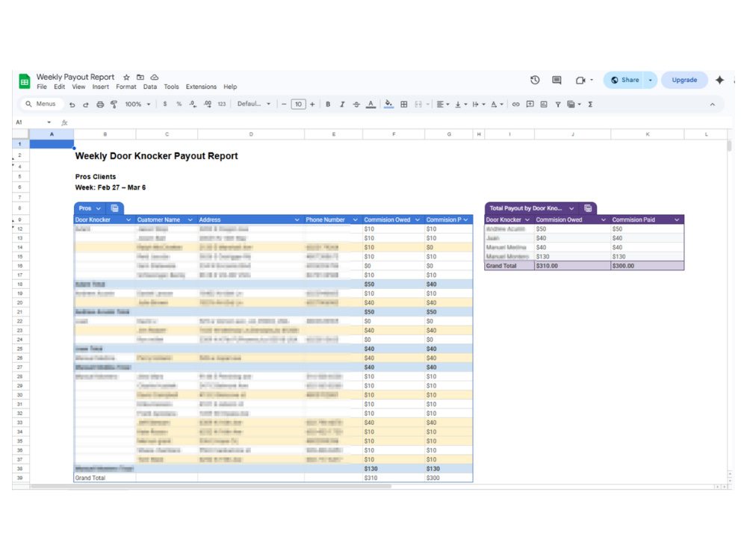Open the Share options arrow
Viewport: 747px width, 560px height.
coord(651,80)
